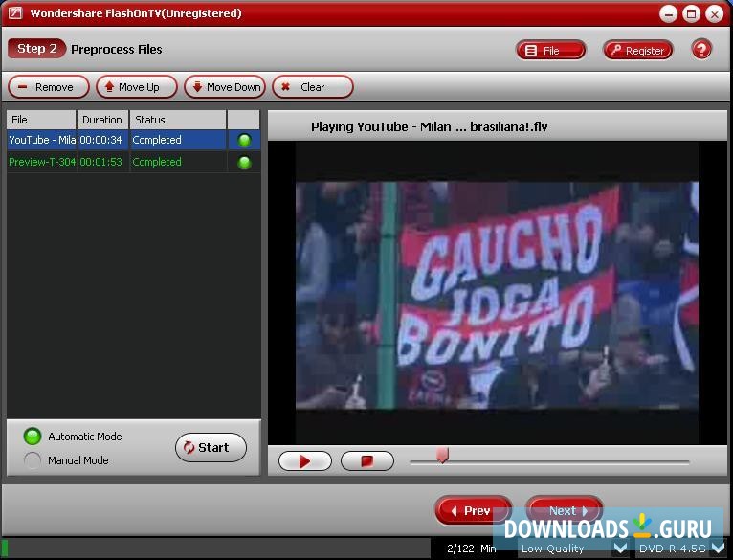Click duration 00:01:53 cell
The height and width of the screenshot is (560, 733).
pyautogui.click(x=101, y=162)
